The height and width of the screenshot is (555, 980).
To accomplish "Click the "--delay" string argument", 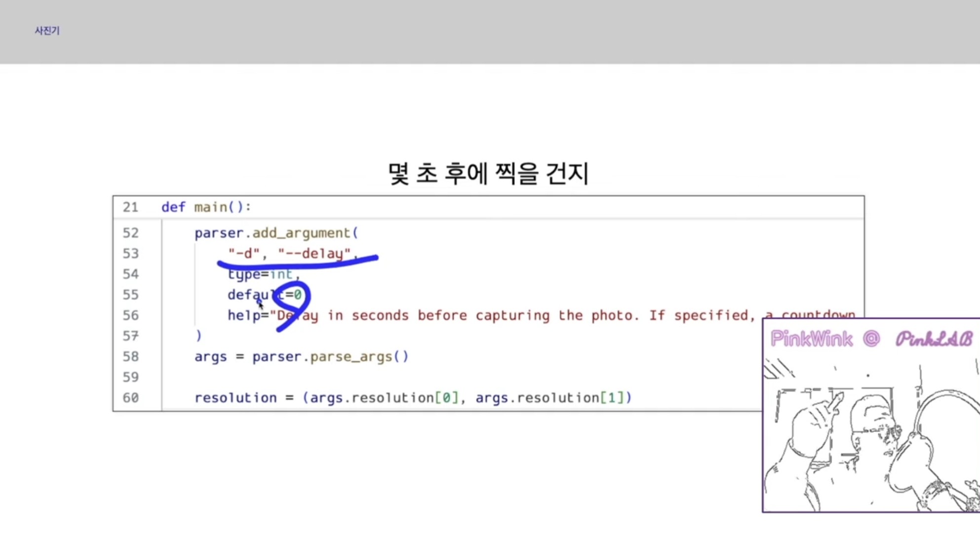I will tap(314, 254).
